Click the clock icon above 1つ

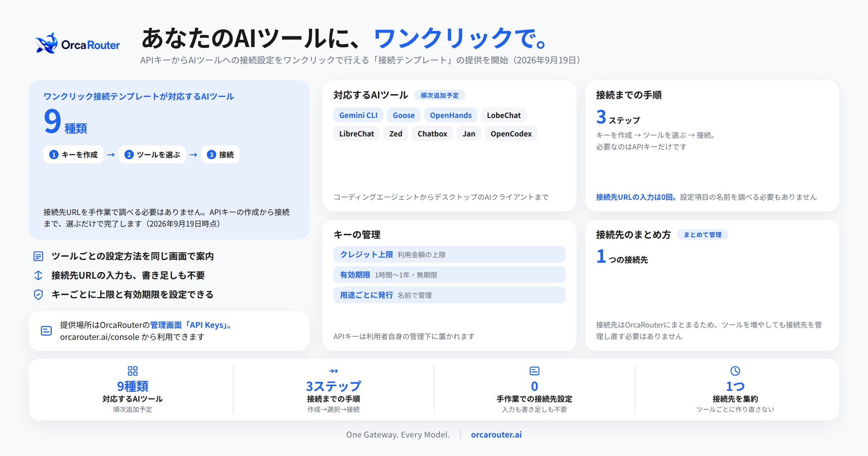pyautogui.click(x=735, y=371)
